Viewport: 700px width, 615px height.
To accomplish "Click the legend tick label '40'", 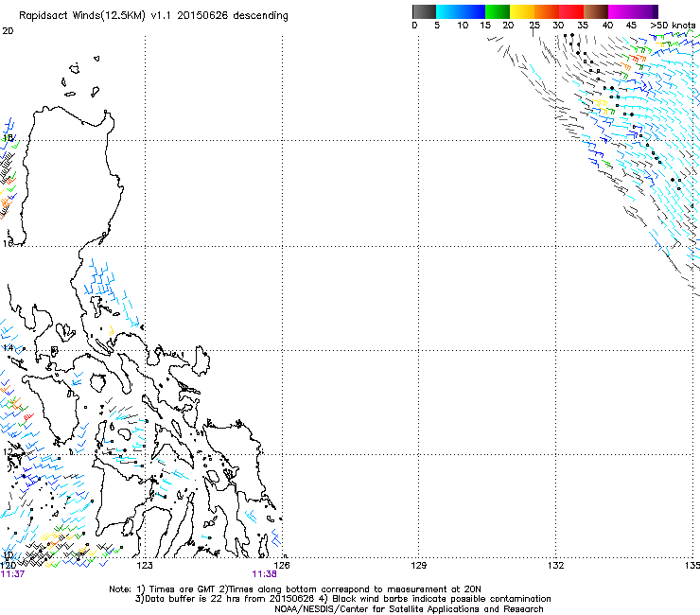I will [x=607, y=26].
